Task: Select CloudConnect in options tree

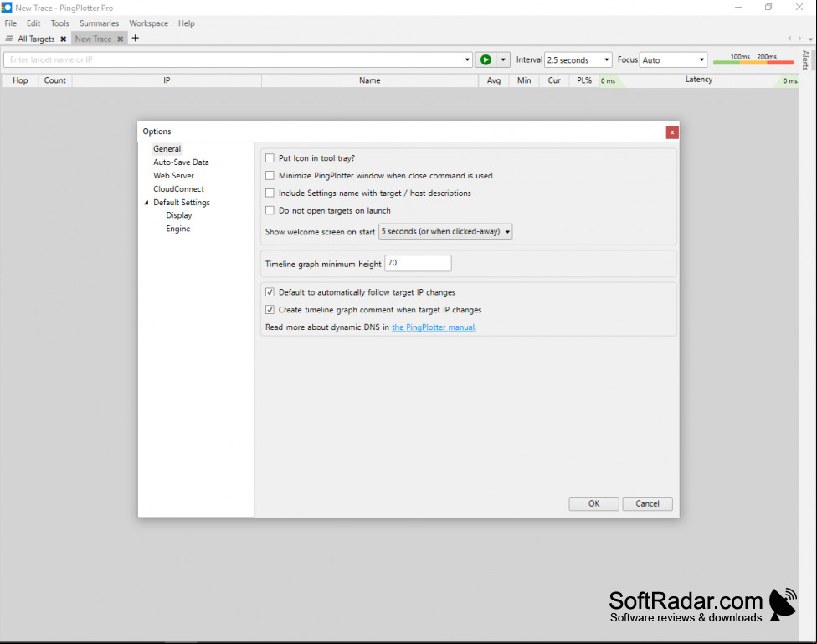Action: pyautogui.click(x=179, y=188)
